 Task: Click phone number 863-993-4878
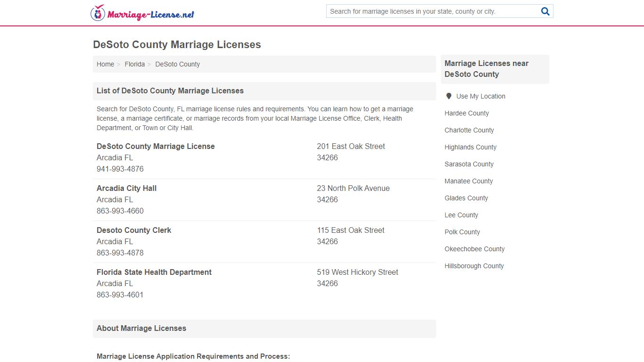pos(120,253)
